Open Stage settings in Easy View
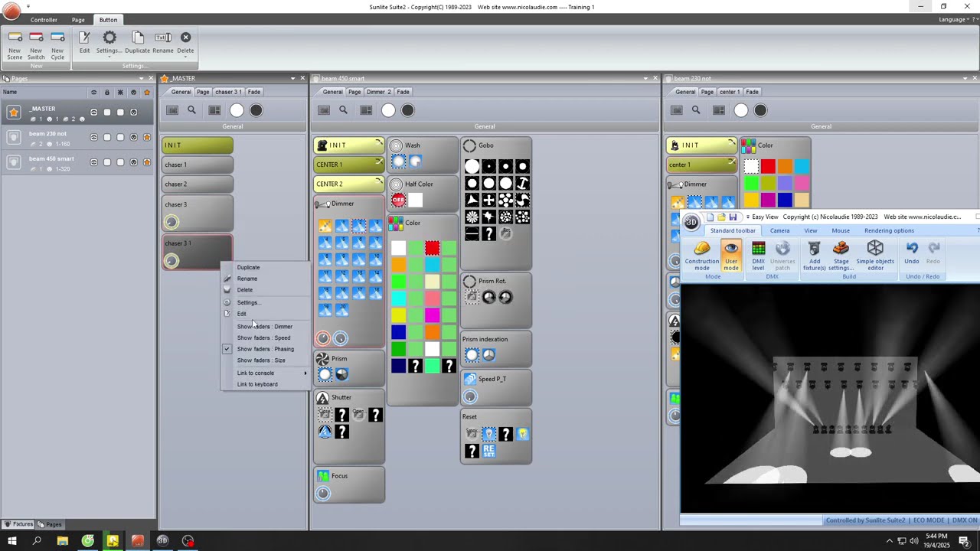 pos(841,256)
